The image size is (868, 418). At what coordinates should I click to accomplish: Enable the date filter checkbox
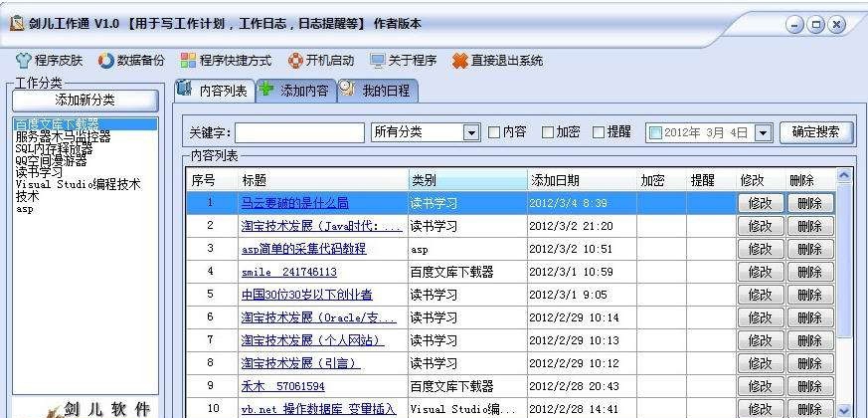(x=655, y=133)
